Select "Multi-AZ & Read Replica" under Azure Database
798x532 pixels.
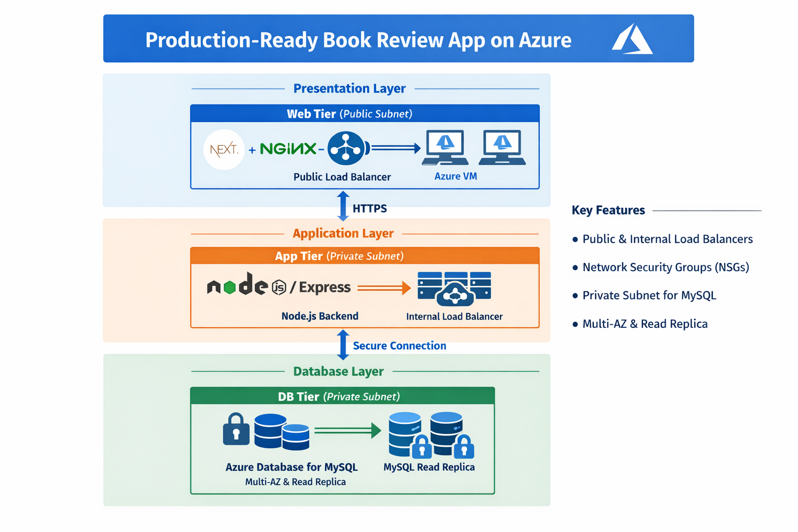tap(296, 482)
